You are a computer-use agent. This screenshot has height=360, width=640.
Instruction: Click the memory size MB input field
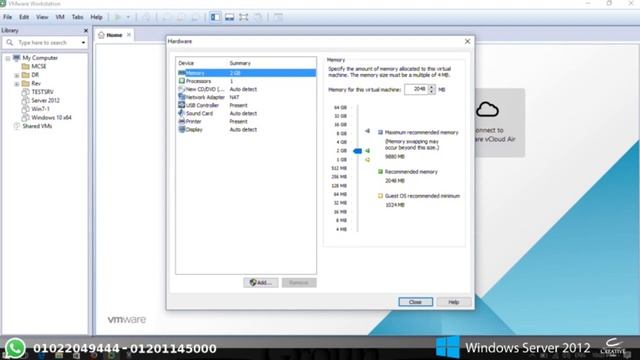[416, 89]
